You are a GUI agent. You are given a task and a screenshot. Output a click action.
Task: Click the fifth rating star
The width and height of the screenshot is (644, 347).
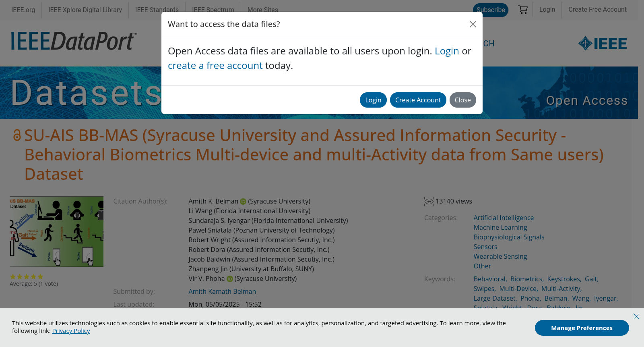click(40, 276)
